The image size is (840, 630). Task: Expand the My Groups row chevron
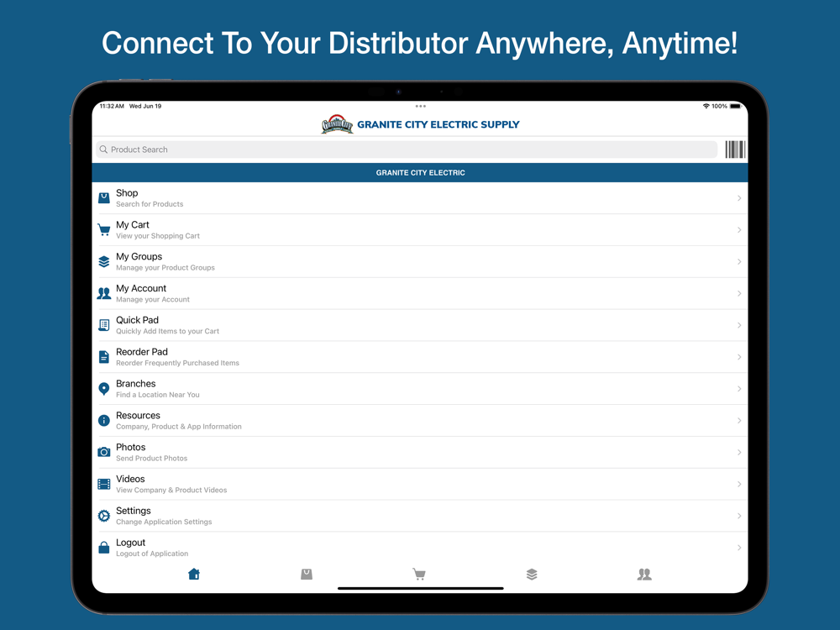pos(738,261)
